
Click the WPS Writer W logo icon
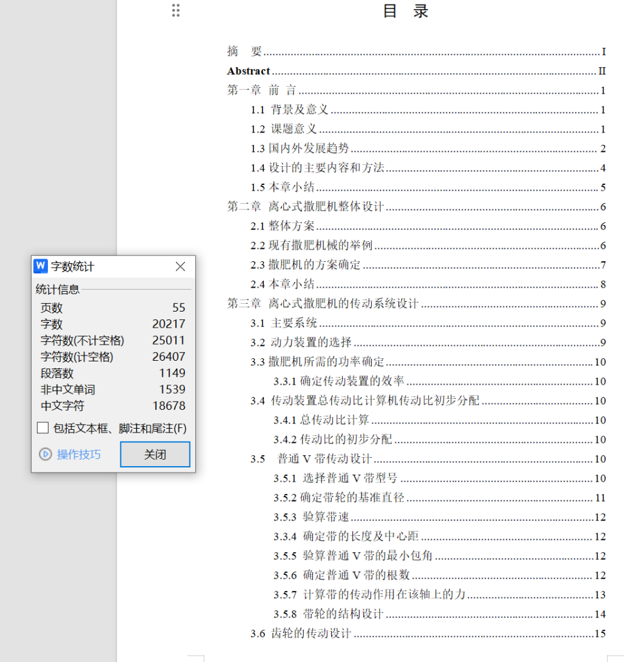(x=41, y=266)
